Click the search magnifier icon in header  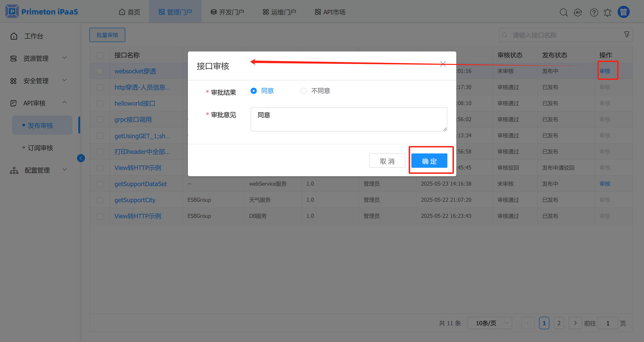(563, 12)
